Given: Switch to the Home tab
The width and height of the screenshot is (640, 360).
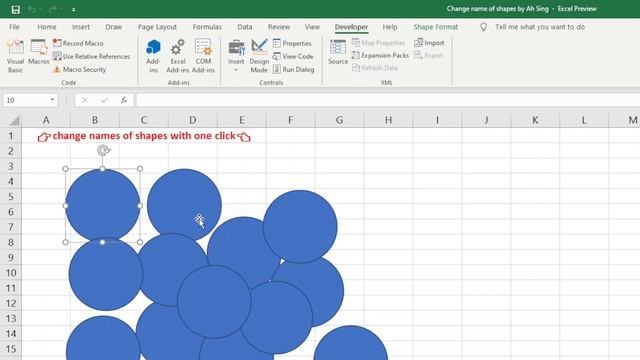Looking at the screenshot, I should click(x=47, y=27).
